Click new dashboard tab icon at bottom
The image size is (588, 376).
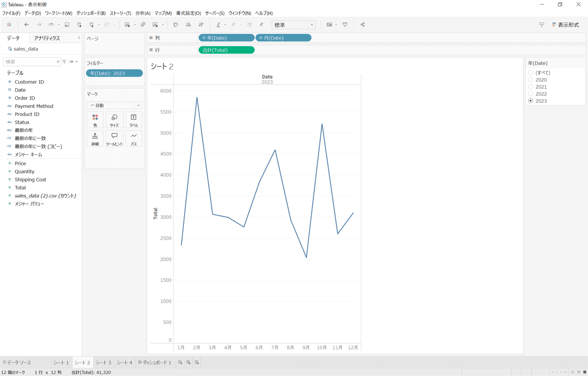click(188, 362)
